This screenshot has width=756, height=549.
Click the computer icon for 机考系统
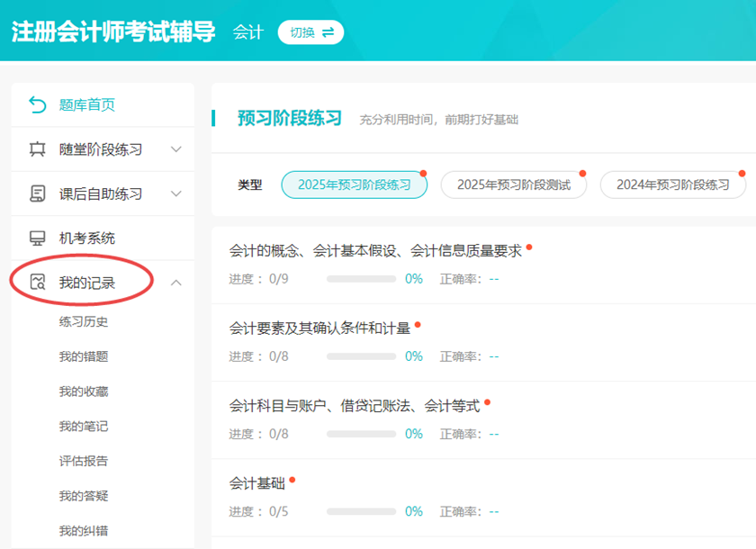point(37,238)
